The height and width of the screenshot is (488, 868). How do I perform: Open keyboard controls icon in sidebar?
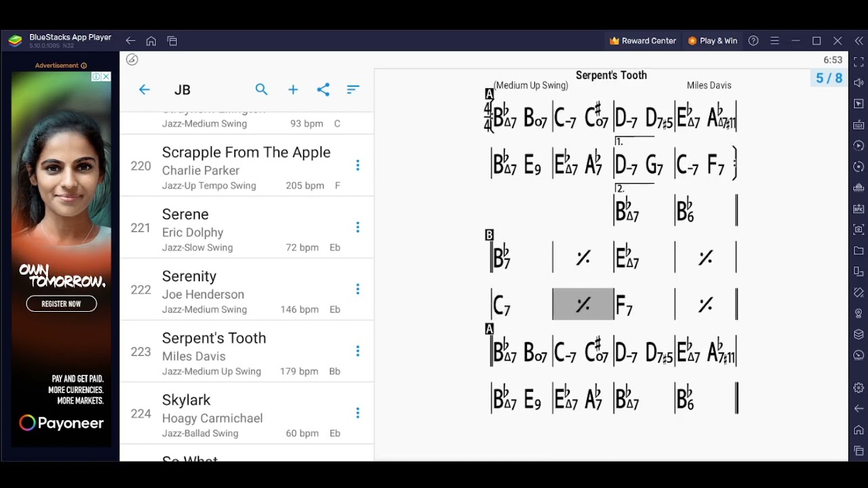click(859, 125)
